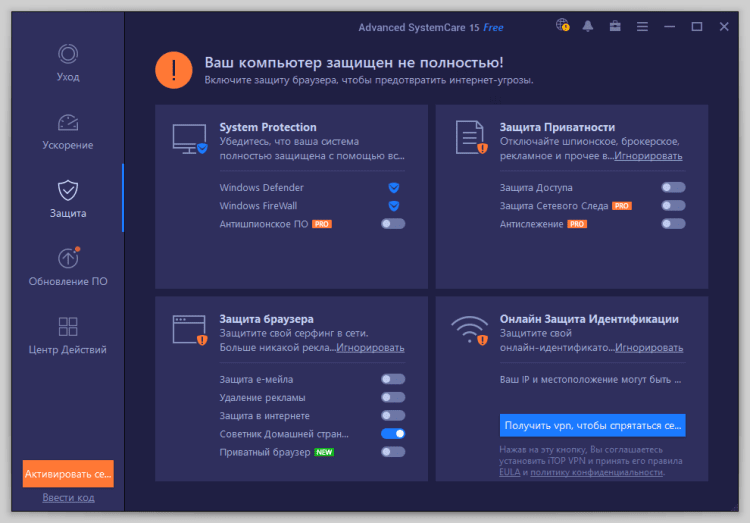This screenshot has height=523, width=750.
Task: Enable Приватный браузер toggle
Action: [x=393, y=452]
